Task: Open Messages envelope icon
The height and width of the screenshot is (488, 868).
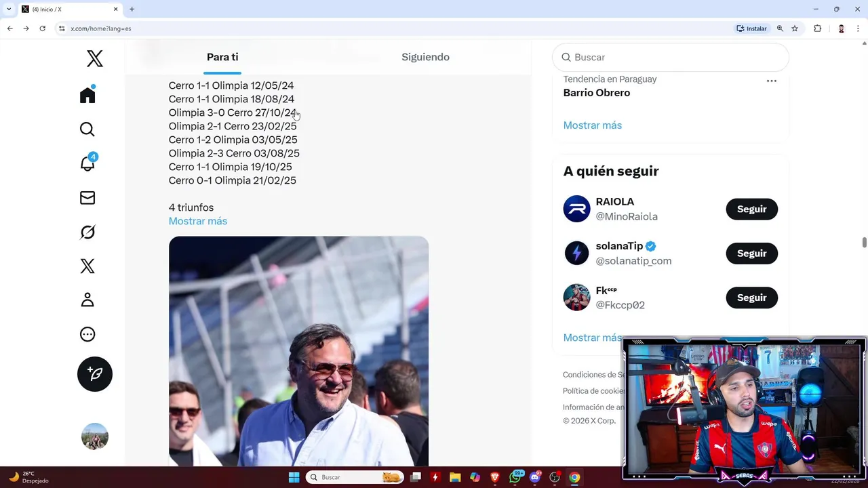Action: [x=87, y=198]
